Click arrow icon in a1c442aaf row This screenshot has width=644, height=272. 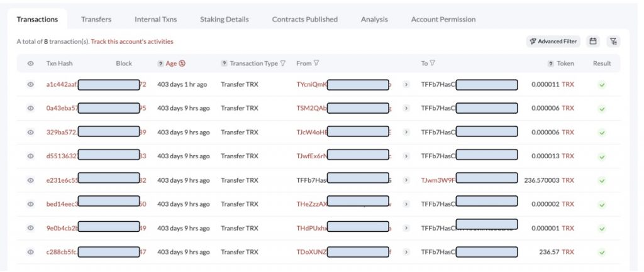406,85
